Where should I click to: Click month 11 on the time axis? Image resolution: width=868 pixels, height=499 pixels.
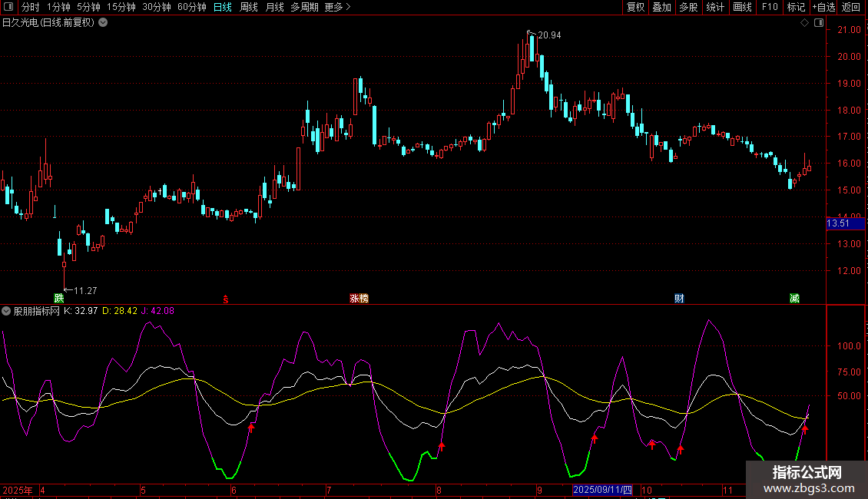(x=727, y=490)
